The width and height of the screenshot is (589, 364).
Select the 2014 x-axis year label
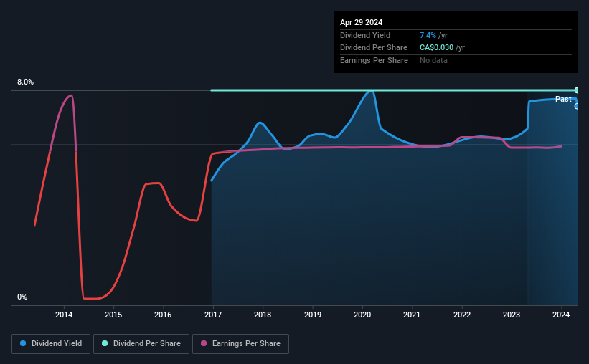coord(64,315)
